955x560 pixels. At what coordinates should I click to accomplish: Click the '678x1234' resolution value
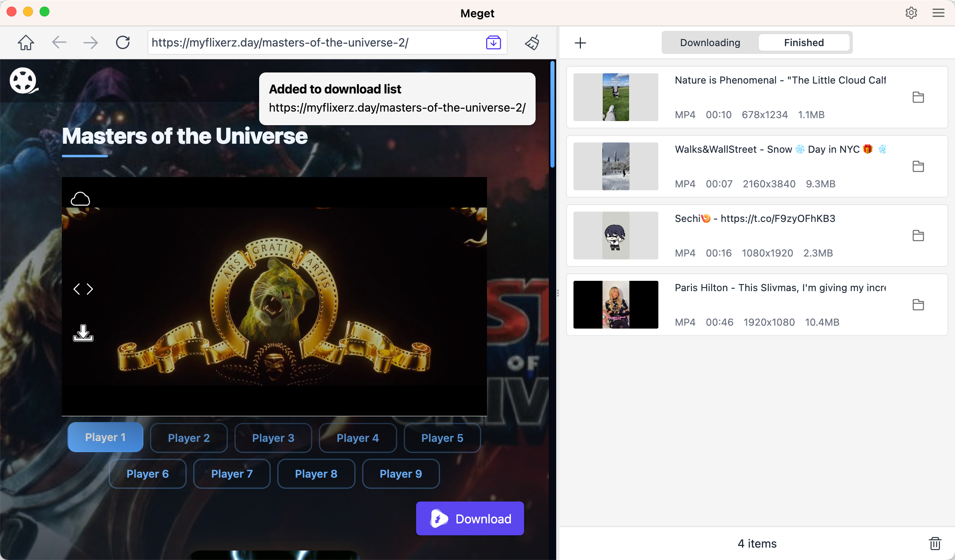(x=765, y=114)
